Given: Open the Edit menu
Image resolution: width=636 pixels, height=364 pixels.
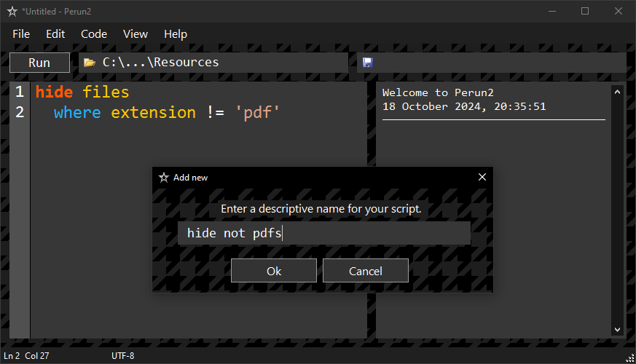Looking at the screenshot, I should click(x=55, y=34).
